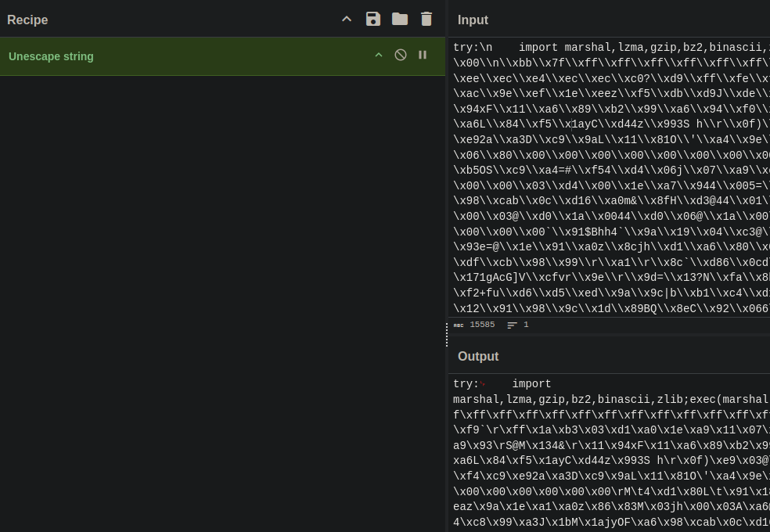This screenshot has height=532, width=770.
Task: Set a breakpoint on Unescape string
Action: (x=423, y=55)
